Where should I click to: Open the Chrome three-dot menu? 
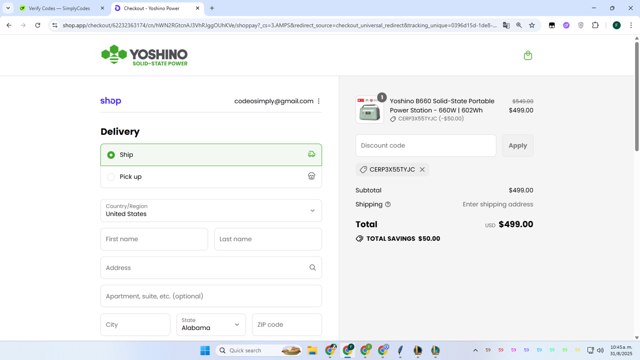[x=631, y=25]
